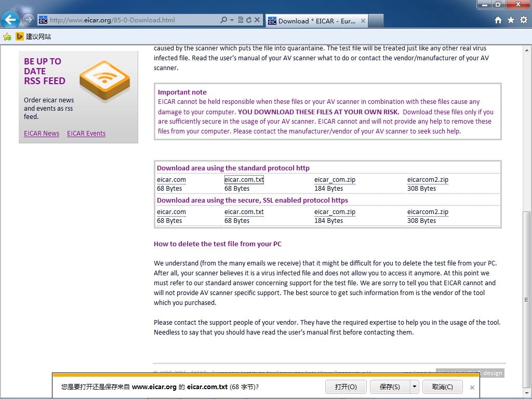
Task: Download eicarcom2.zip via https SSL
Action: [428, 212]
